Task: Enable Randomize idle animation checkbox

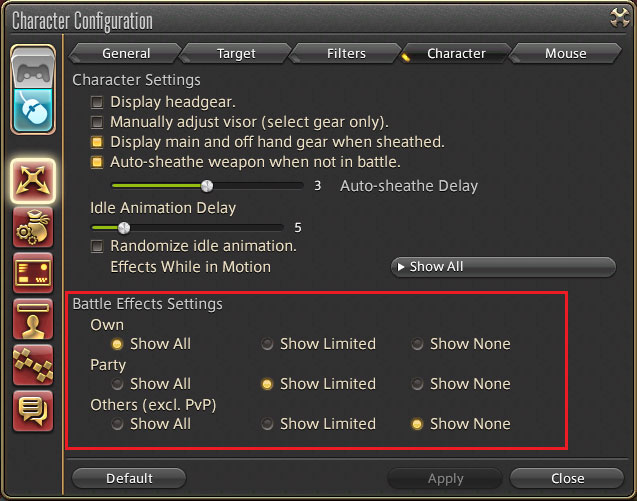Action: (x=97, y=246)
